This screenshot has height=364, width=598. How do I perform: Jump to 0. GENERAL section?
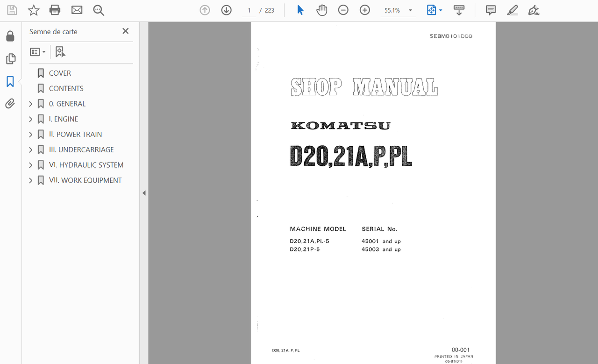point(67,104)
